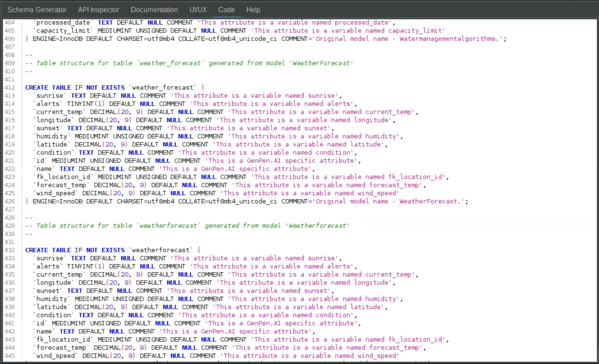Click `forecast_temp` column on line 424
Image resolution: width=599 pixels, height=364 pixels.
coord(61,185)
